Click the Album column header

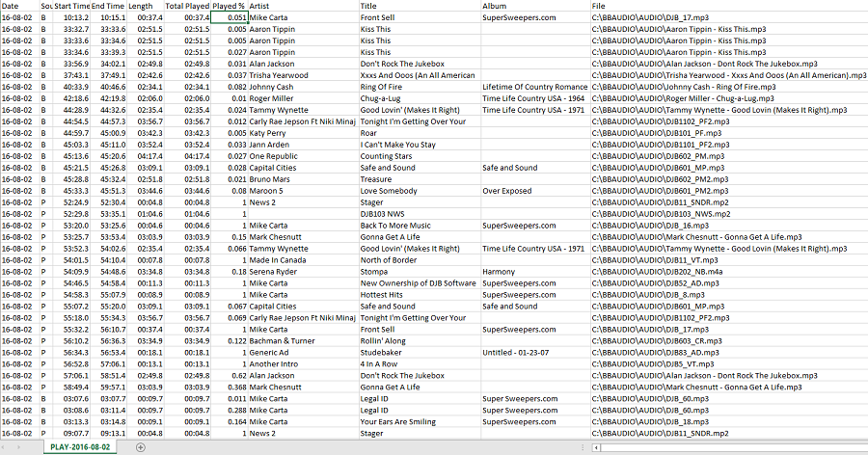(535, 6)
